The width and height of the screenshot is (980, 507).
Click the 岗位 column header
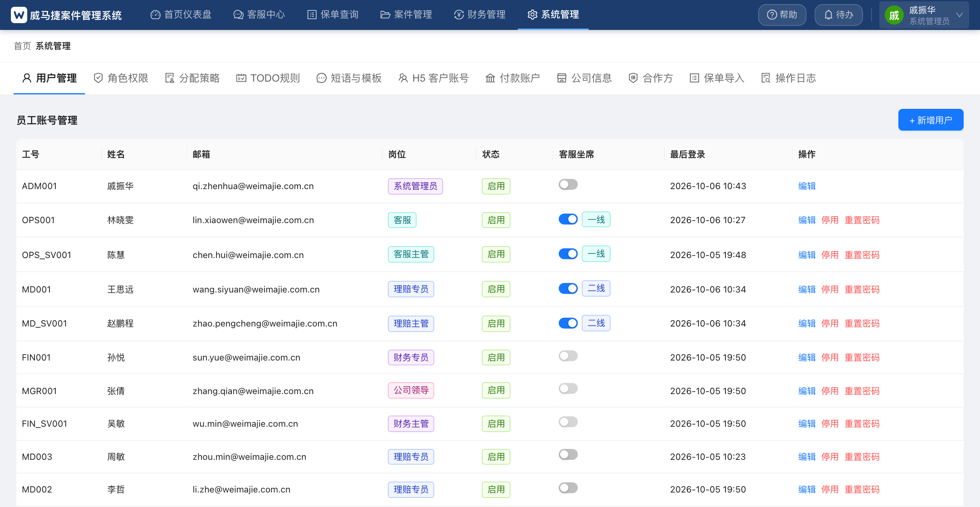click(397, 154)
